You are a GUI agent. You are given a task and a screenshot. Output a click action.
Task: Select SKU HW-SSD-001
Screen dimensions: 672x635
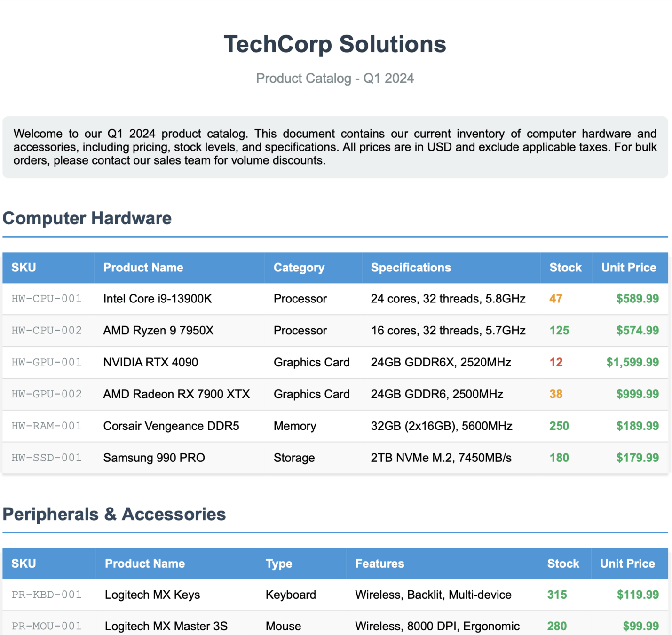[x=47, y=458]
